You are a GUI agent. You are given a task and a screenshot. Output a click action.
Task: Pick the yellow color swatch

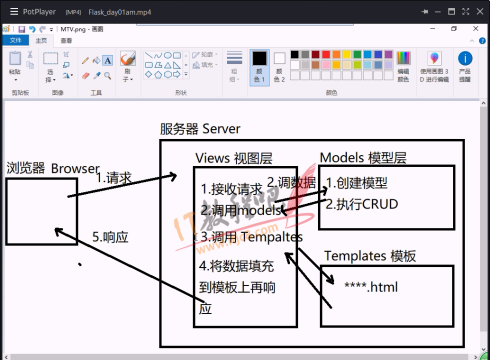pos(347,54)
